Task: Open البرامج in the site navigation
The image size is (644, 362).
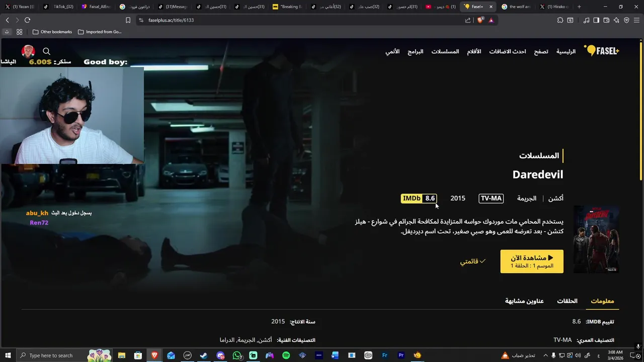Action: [416, 51]
